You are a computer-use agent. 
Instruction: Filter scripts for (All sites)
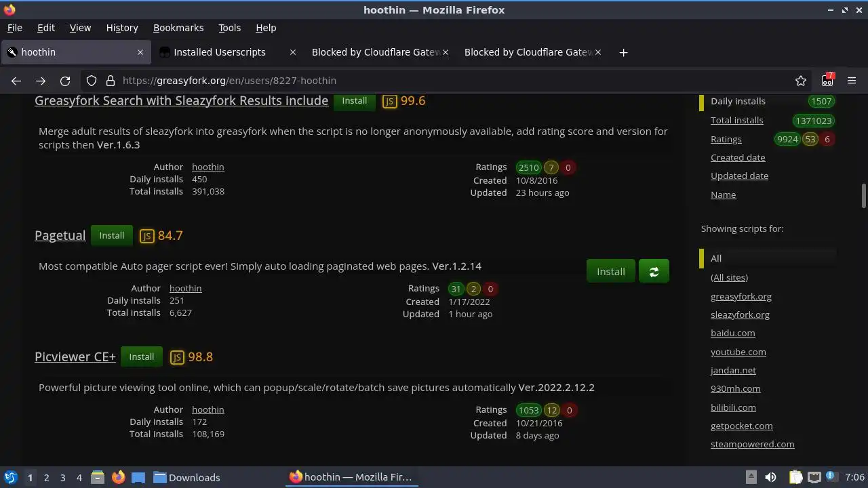coord(729,277)
